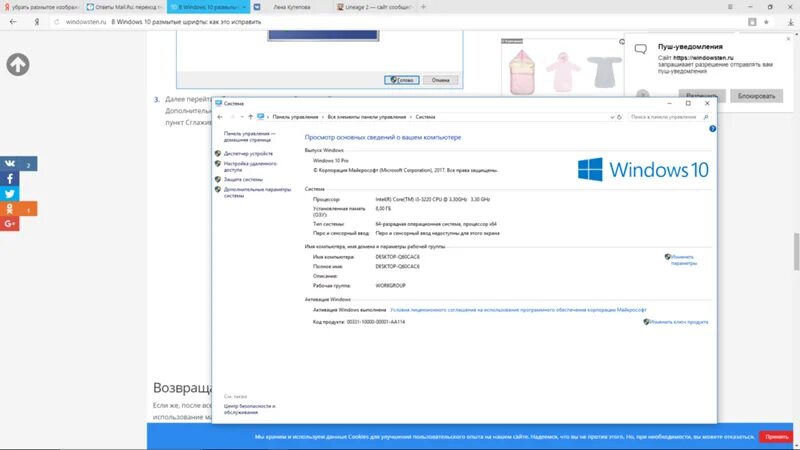Open Панель управления домашняя страница link
This screenshot has height=450, width=800.
pos(249,137)
